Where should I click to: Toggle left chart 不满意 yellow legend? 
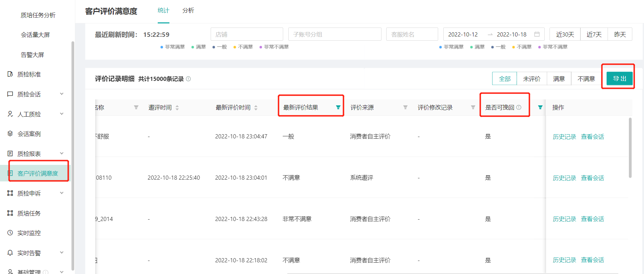pos(243,47)
